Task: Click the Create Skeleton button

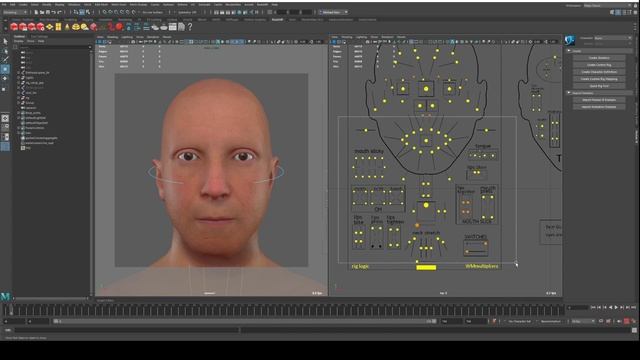Action: pos(599,58)
